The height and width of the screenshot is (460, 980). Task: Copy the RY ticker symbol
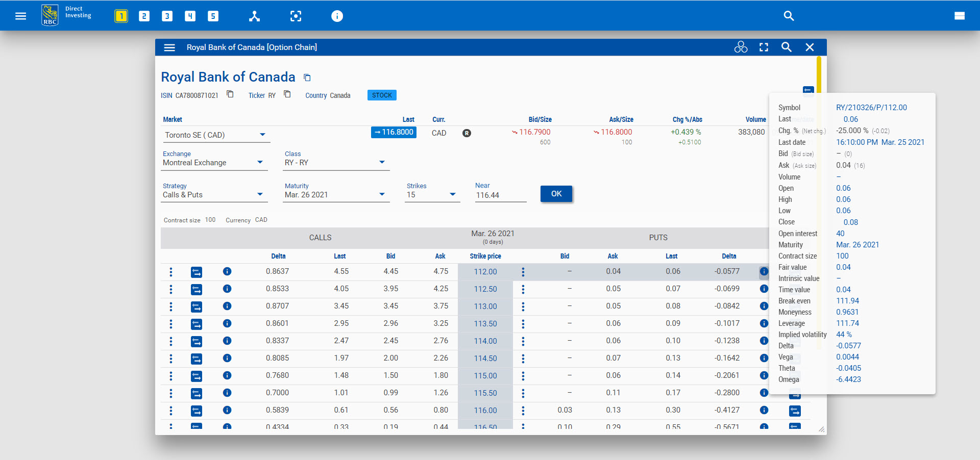[x=287, y=94]
